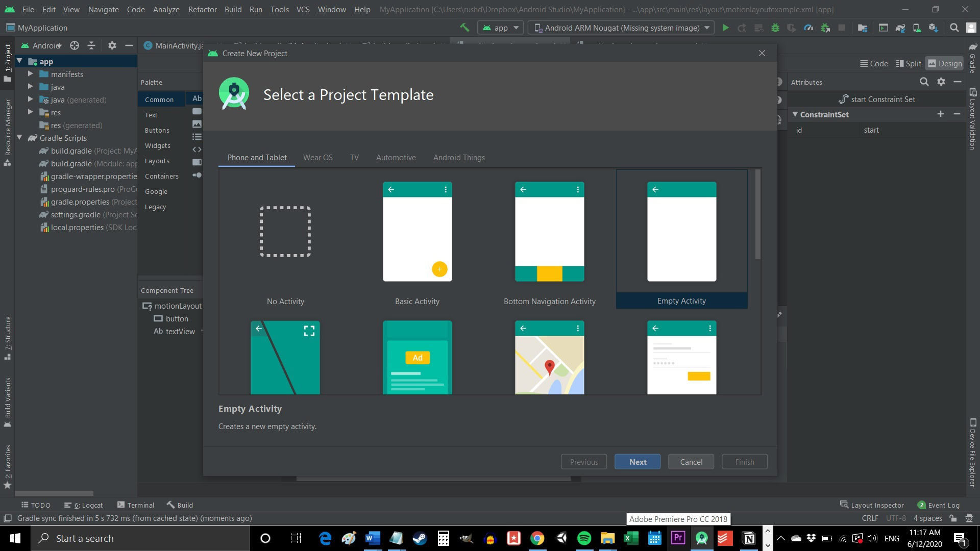Switch to the Wear OS tab
Screen dimensions: 980x551
(x=317, y=158)
